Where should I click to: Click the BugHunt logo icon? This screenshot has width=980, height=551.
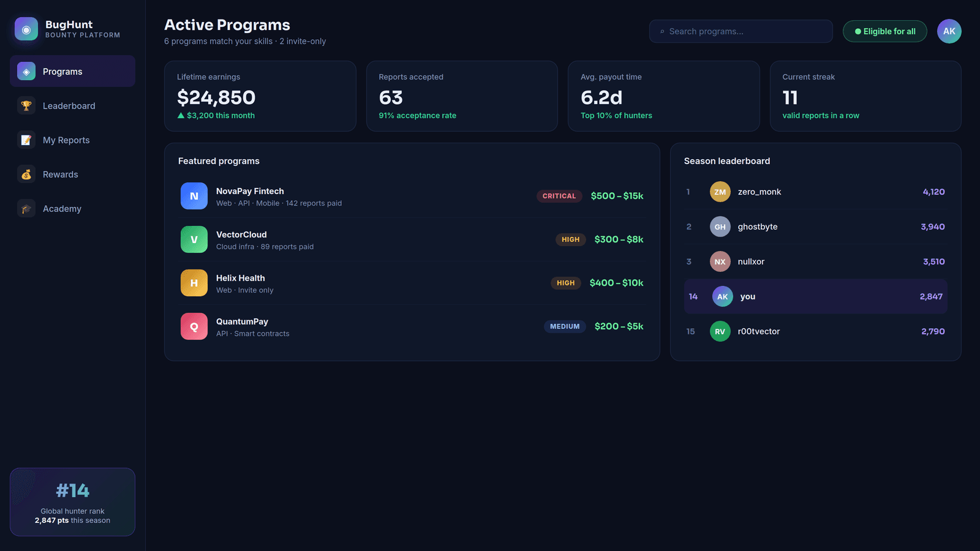click(26, 29)
